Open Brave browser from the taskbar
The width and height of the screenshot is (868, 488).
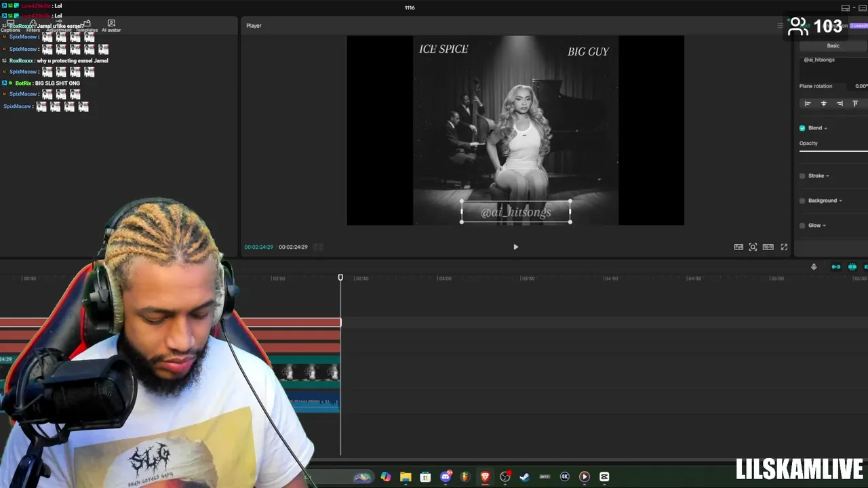tap(485, 477)
